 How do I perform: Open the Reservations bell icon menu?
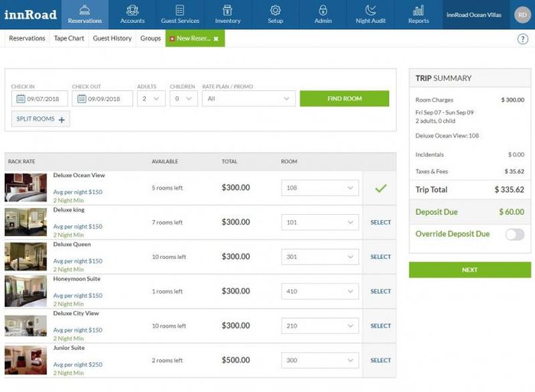point(85,10)
